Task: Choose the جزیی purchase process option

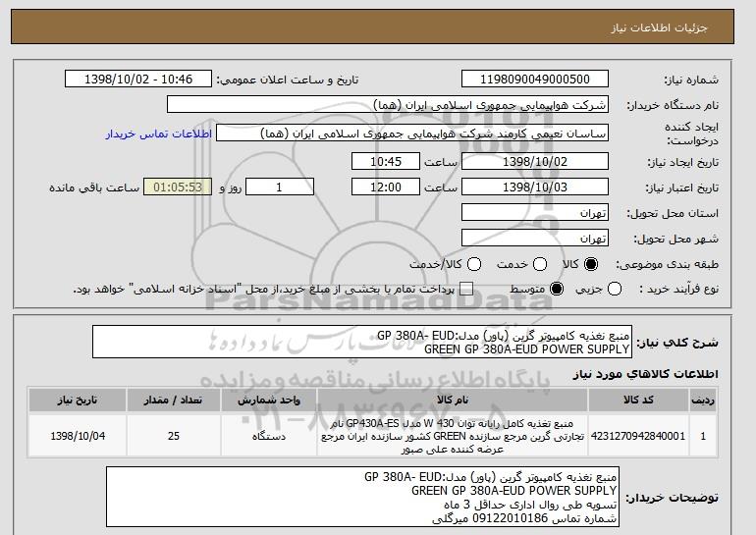Action: point(615,290)
